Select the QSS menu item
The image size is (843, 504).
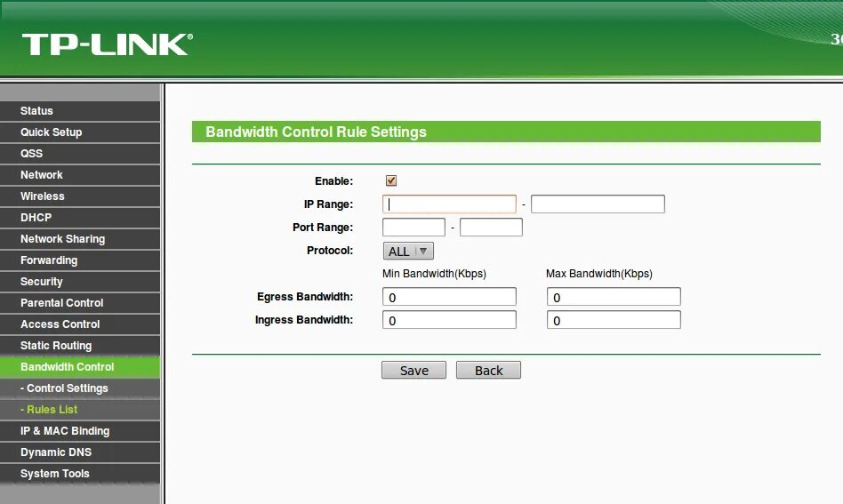(x=80, y=154)
